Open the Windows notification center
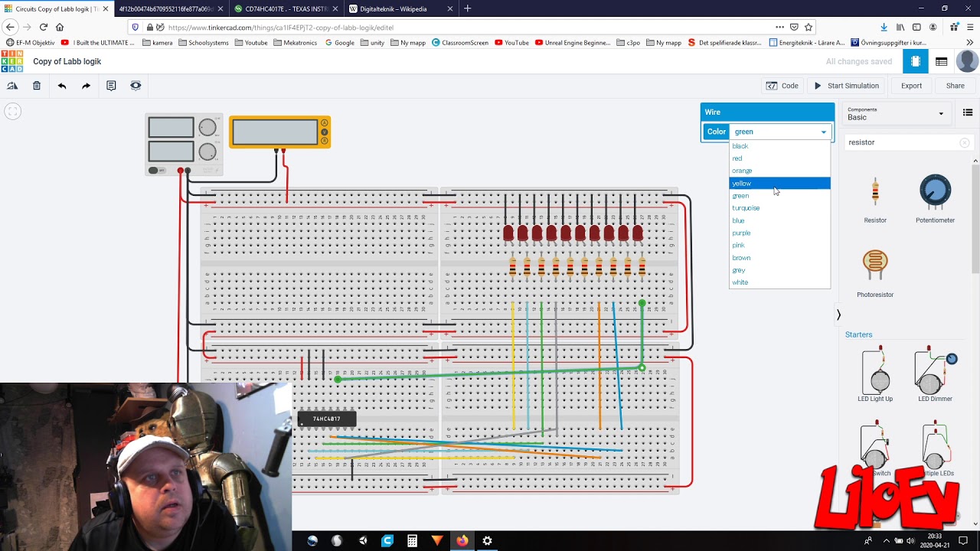 [963, 540]
